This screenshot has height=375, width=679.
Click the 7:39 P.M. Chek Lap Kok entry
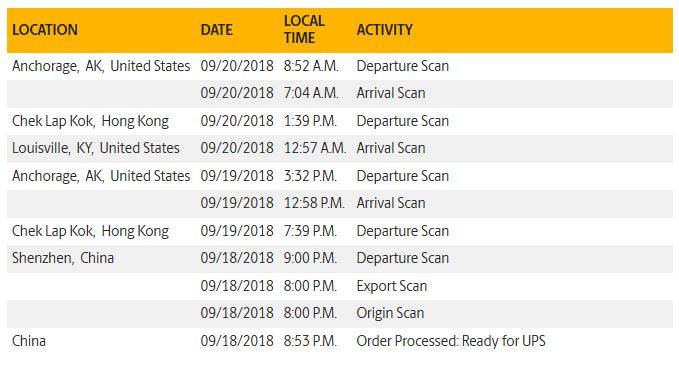[340, 231]
